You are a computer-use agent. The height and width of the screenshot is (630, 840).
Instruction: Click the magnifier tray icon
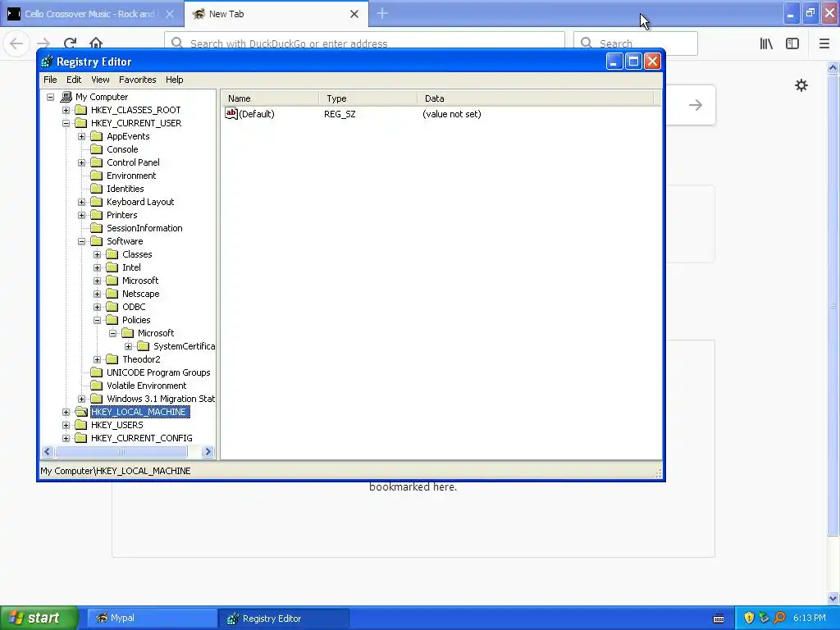point(779,618)
